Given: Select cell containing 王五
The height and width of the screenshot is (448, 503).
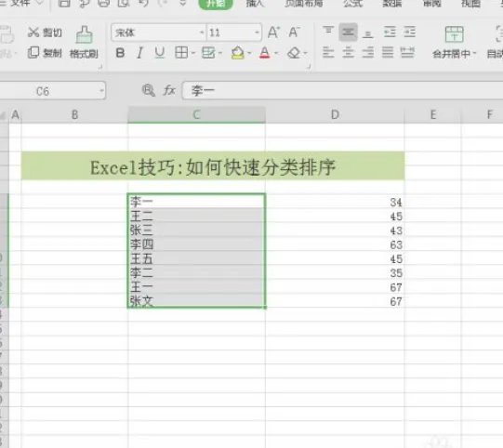Looking at the screenshot, I should 197,258.
